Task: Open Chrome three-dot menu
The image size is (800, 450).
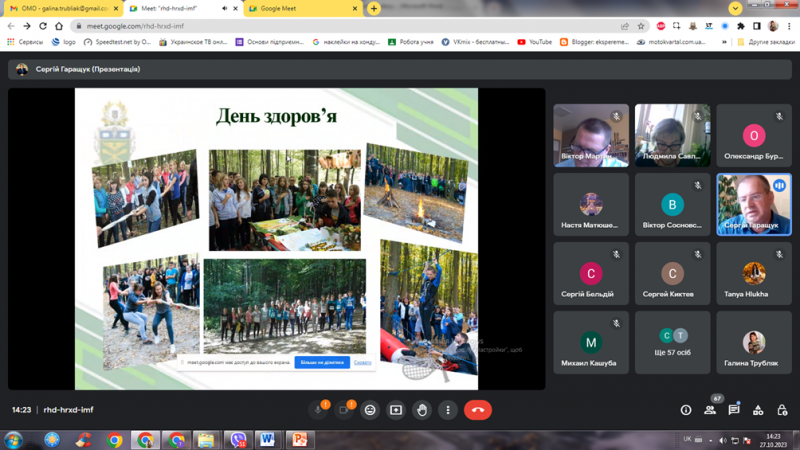Action: (789, 26)
